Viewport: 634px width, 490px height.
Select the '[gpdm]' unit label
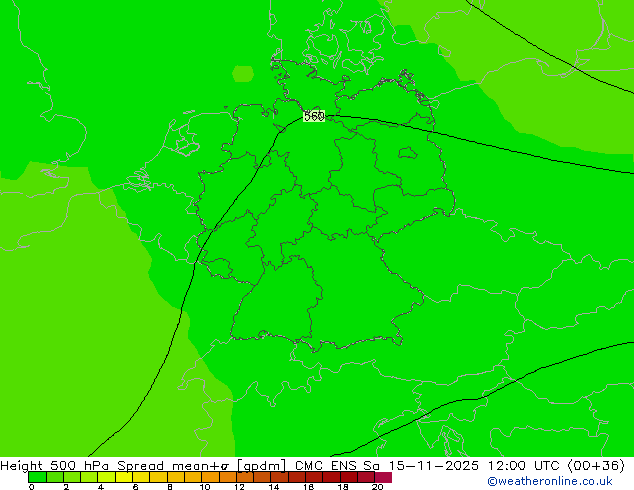click(x=261, y=466)
